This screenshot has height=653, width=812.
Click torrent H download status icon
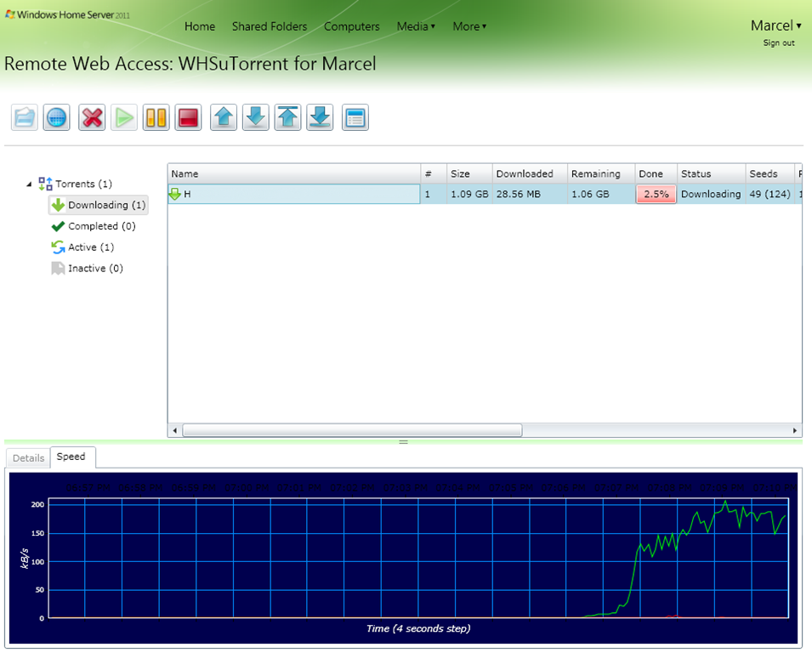pos(174,194)
